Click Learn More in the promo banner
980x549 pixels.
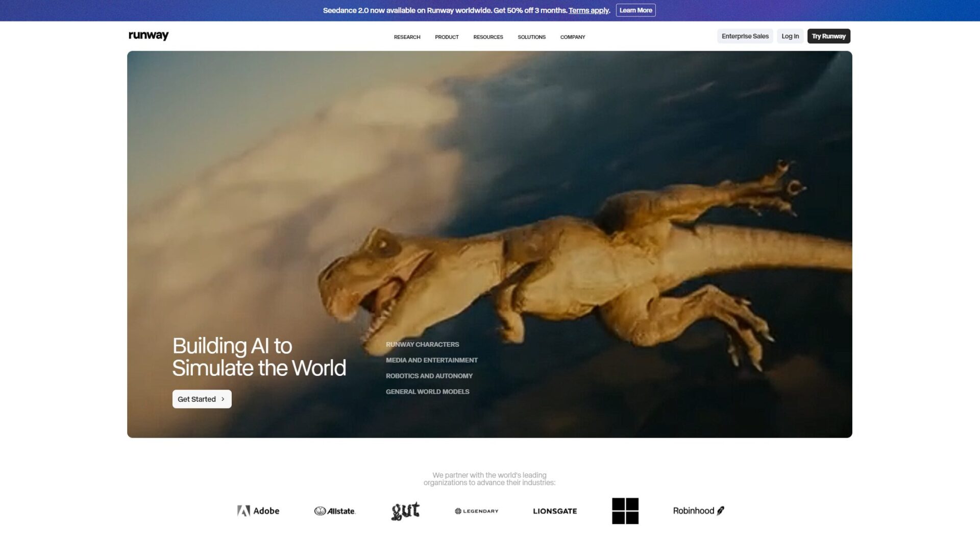pos(635,10)
